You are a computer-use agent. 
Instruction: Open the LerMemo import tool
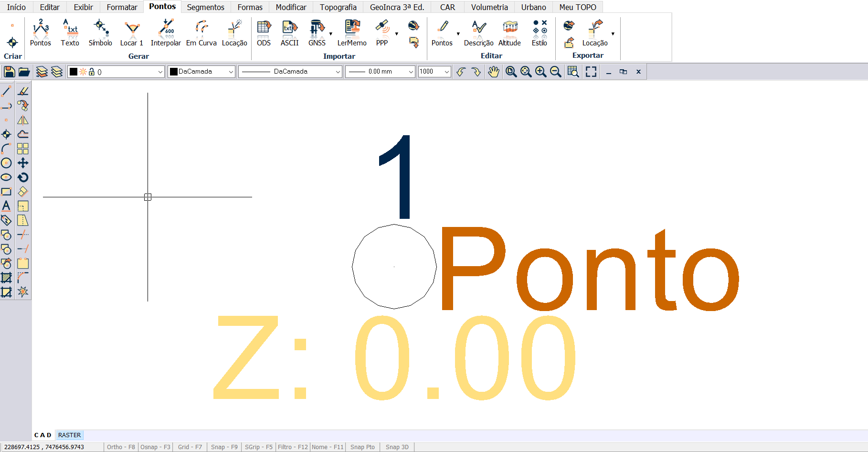(x=352, y=33)
